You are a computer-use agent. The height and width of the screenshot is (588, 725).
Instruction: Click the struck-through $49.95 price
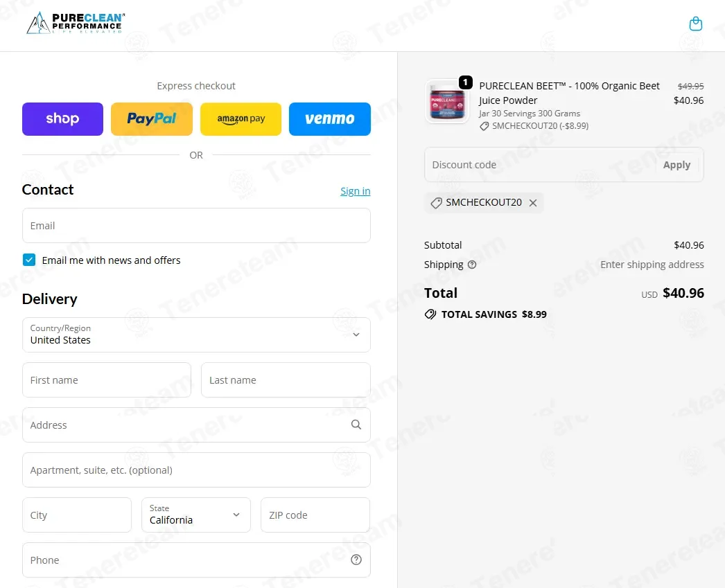point(690,87)
